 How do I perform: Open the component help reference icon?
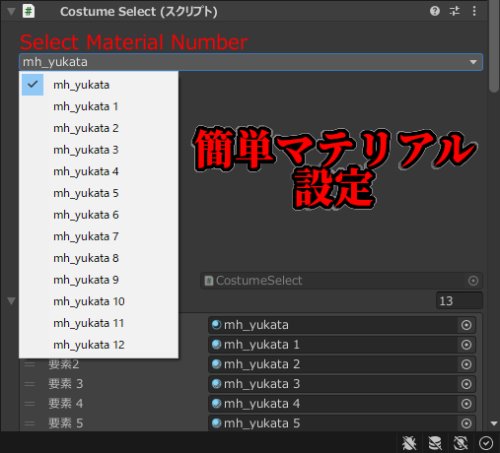click(435, 11)
